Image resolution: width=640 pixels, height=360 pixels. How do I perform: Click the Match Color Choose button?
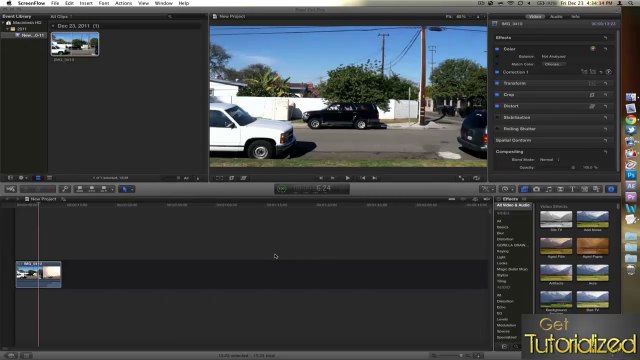point(554,64)
